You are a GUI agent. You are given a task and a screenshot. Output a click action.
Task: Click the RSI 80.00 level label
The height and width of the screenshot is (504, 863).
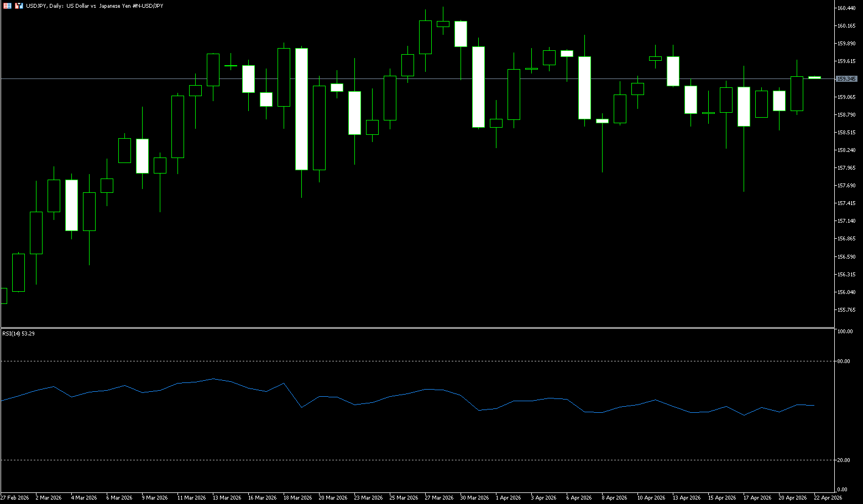[x=844, y=361]
